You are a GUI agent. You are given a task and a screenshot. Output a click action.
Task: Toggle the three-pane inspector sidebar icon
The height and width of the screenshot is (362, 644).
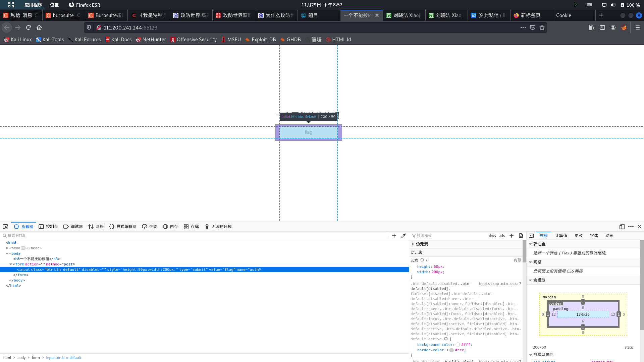(531, 236)
